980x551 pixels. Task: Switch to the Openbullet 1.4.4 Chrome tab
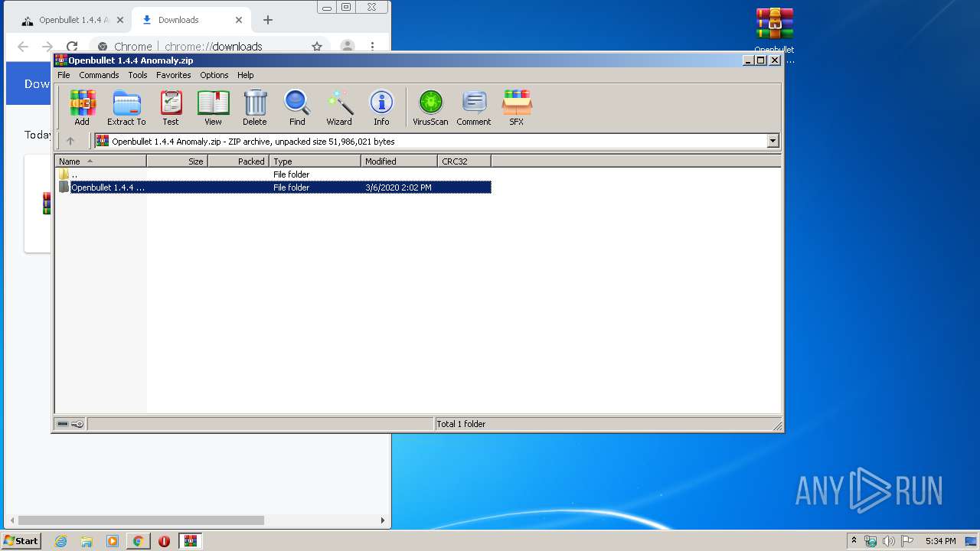[x=73, y=20]
